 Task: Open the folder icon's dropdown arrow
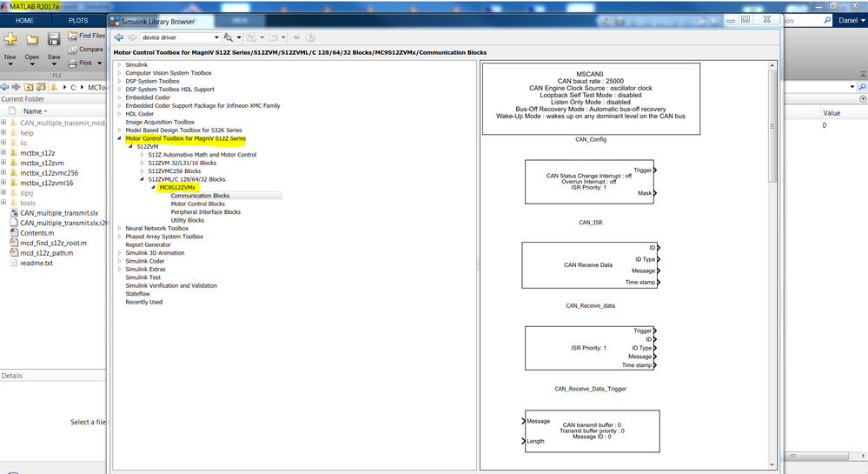pos(283,37)
